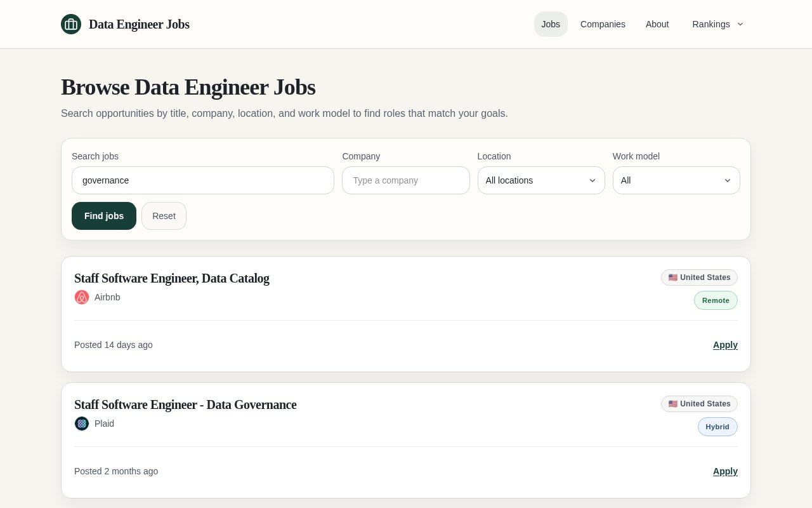Open Staff Software Engineer - Data Governance listing
Screen dimensions: 812x508
click(185, 404)
